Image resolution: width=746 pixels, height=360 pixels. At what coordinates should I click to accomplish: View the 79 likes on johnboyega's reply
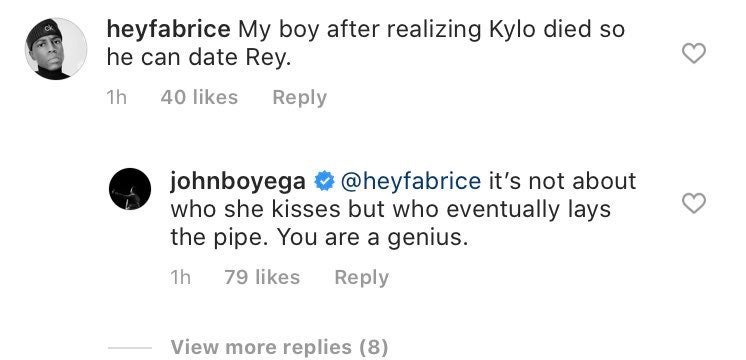coord(262,277)
